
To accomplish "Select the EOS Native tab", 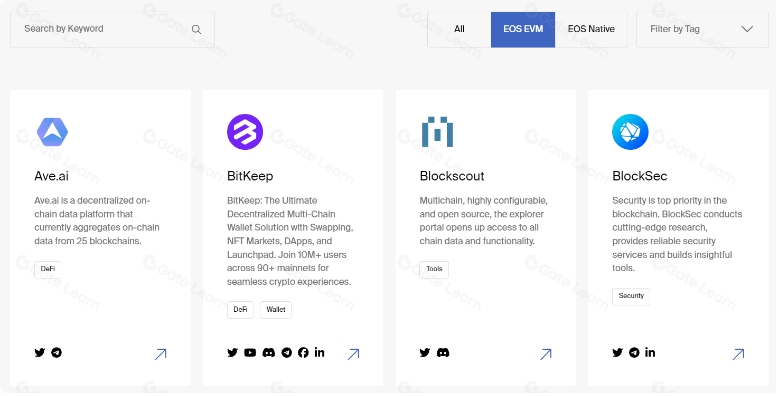I will tap(591, 30).
